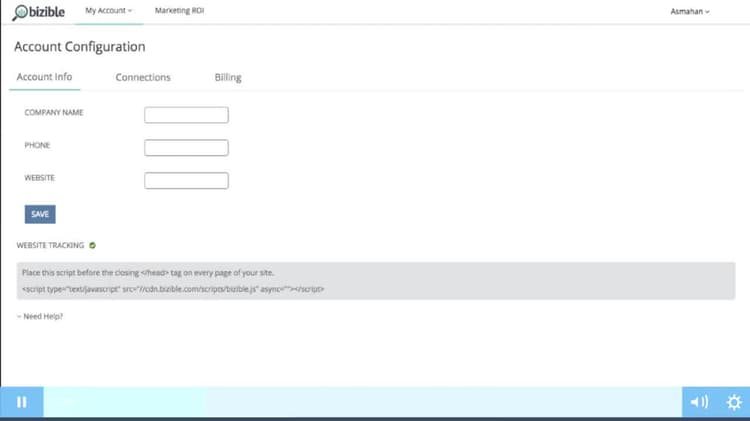The width and height of the screenshot is (750, 421).
Task: Click the Save button
Action: pyautogui.click(x=40, y=214)
